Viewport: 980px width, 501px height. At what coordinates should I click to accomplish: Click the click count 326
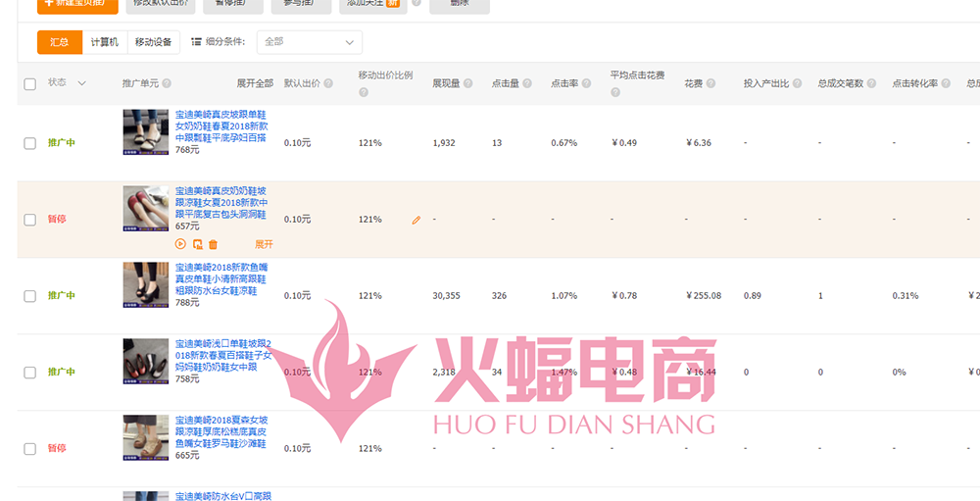[x=500, y=296]
